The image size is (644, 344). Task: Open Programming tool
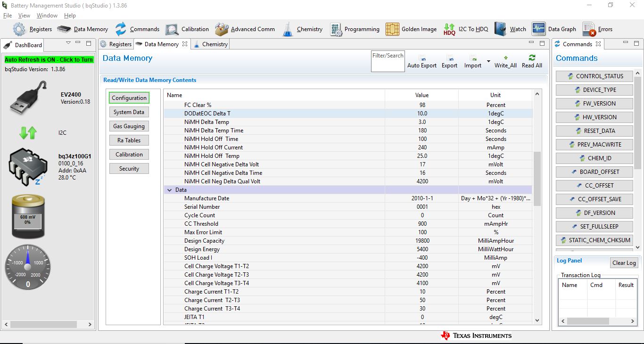[x=355, y=29]
